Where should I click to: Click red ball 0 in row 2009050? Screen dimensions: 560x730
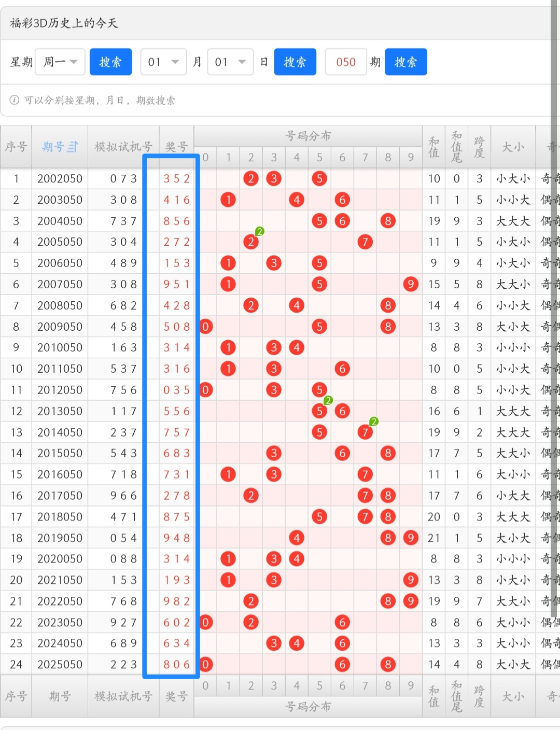pyautogui.click(x=206, y=327)
